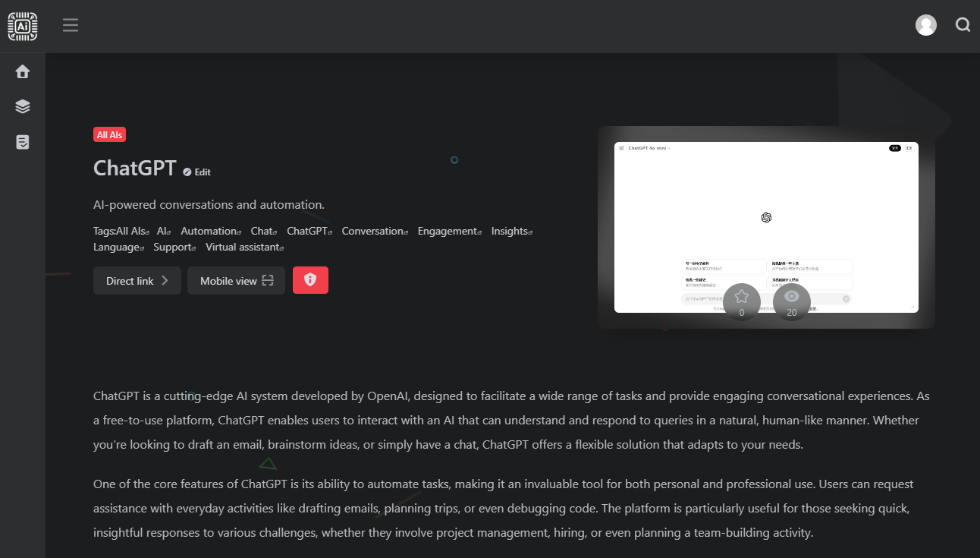The height and width of the screenshot is (558, 980).
Task: Click 'AI-powered conversations and automation.' text
Action: pos(209,205)
